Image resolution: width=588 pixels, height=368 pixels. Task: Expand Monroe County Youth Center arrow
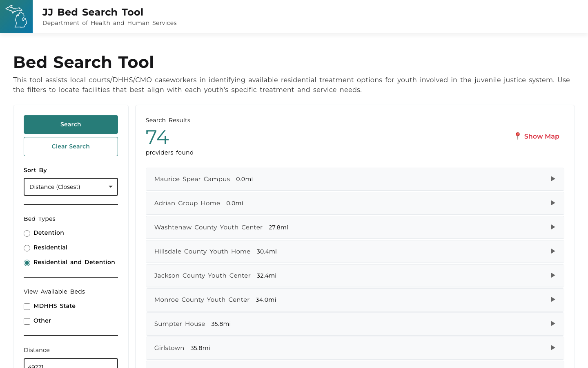553,299
